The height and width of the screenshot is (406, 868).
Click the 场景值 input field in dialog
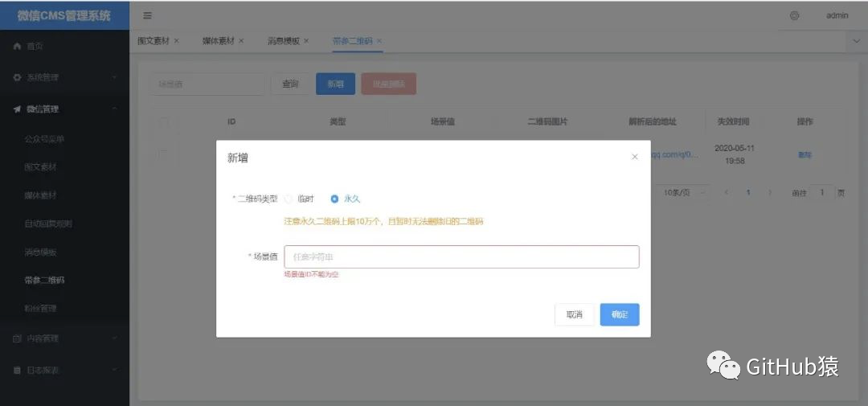pyautogui.click(x=461, y=257)
